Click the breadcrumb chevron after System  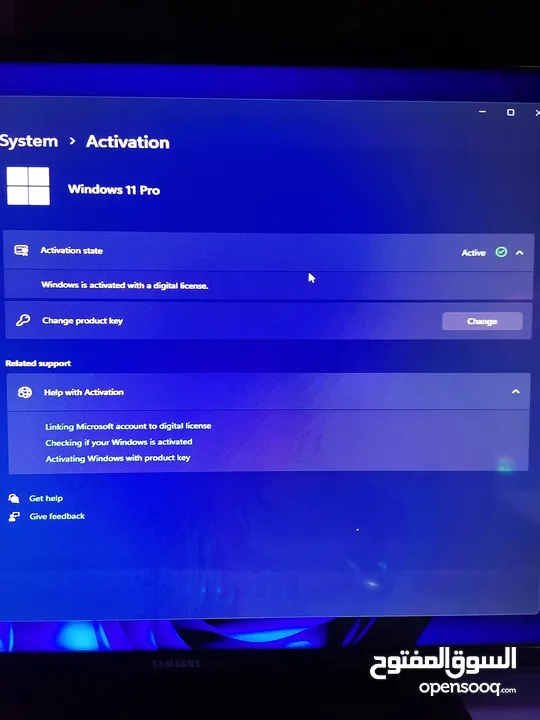[x=72, y=141]
